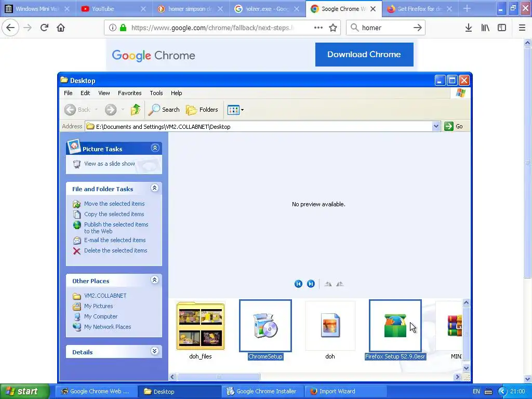Reload the page in Firefox
The width and height of the screenshot is (532, 399).
44,28
